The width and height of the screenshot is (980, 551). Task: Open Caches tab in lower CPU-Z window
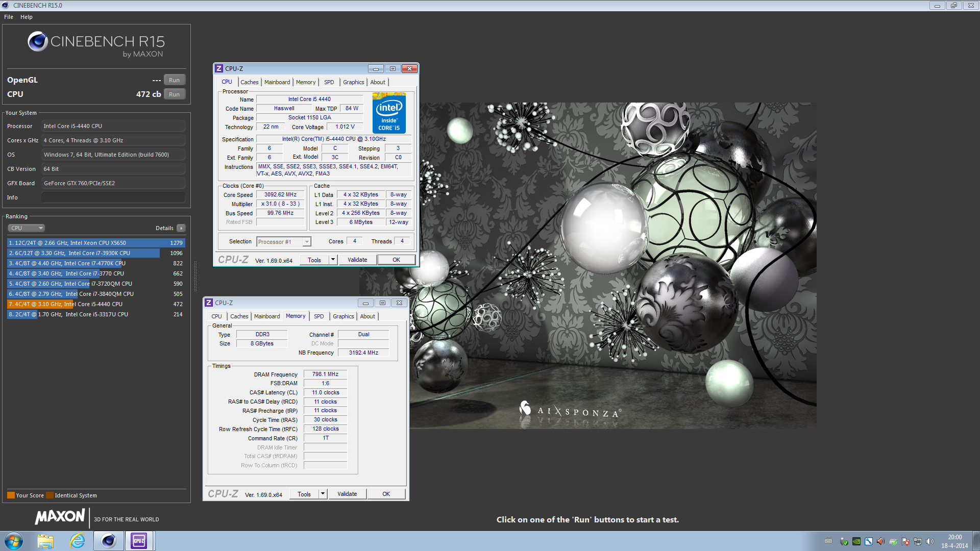click(239, 316)
